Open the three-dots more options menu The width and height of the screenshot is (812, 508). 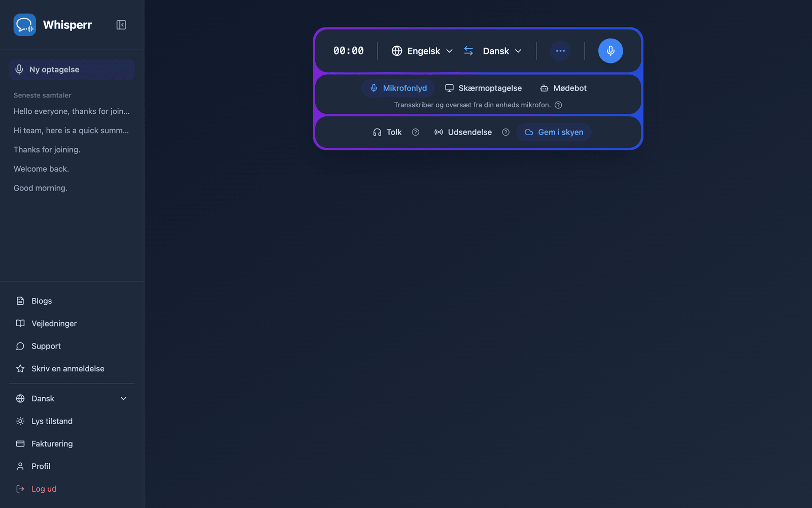click(560, 51)
